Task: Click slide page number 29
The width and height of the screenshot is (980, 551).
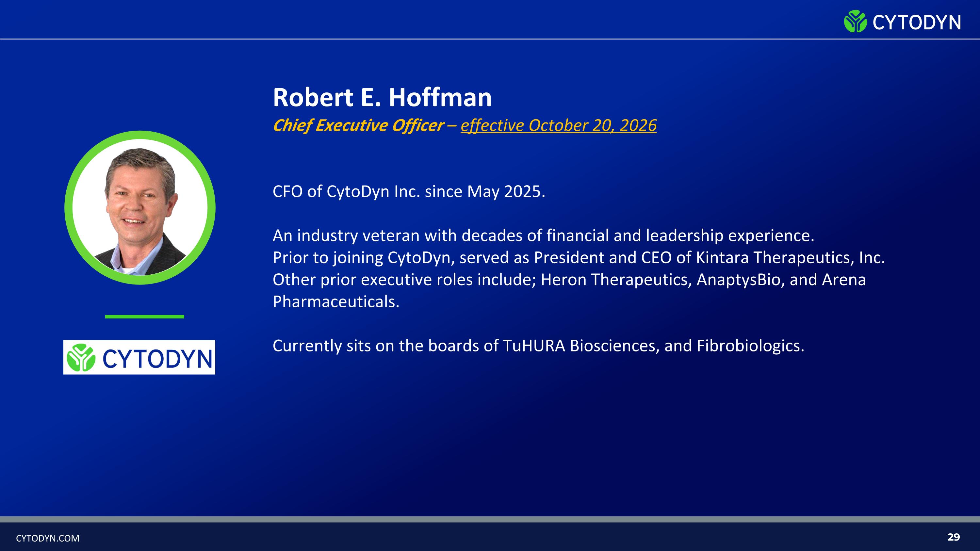Action: (953, 537)
